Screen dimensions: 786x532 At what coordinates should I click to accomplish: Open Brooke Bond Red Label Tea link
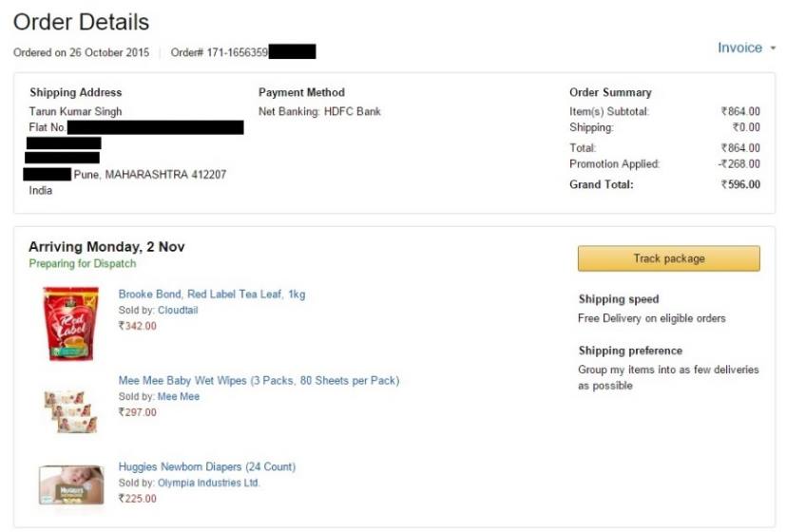click(x=212, y=294)
